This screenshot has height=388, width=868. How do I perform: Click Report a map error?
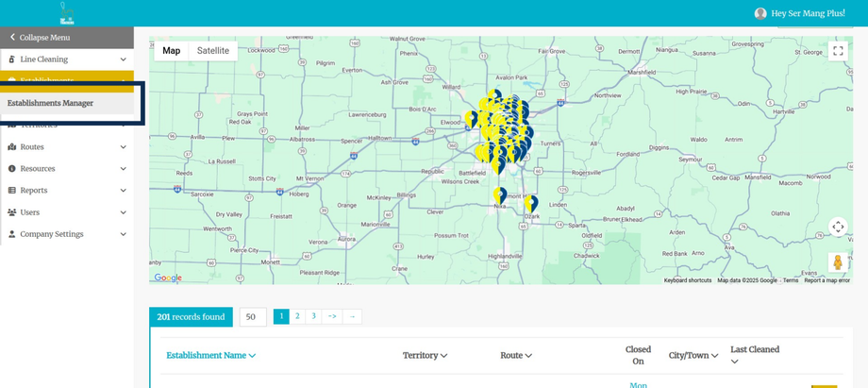pyautogui.click(x=827, y=280)
